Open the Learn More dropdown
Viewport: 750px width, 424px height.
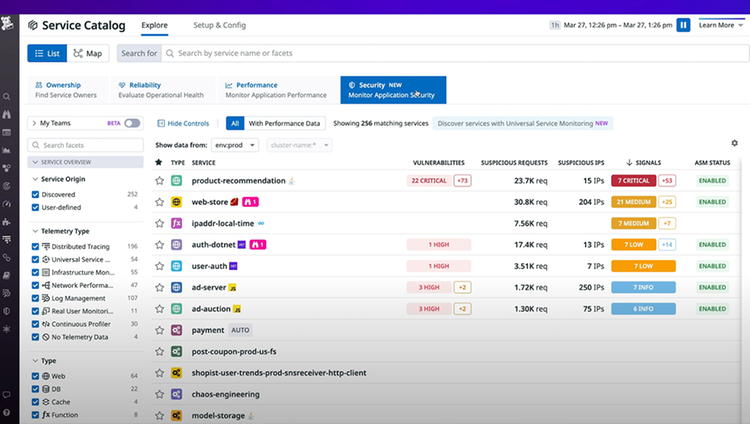click(721, 25)
